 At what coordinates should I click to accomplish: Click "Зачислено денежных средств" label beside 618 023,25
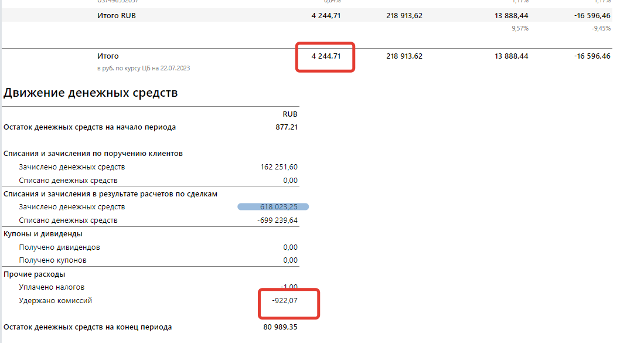(72, 207)
